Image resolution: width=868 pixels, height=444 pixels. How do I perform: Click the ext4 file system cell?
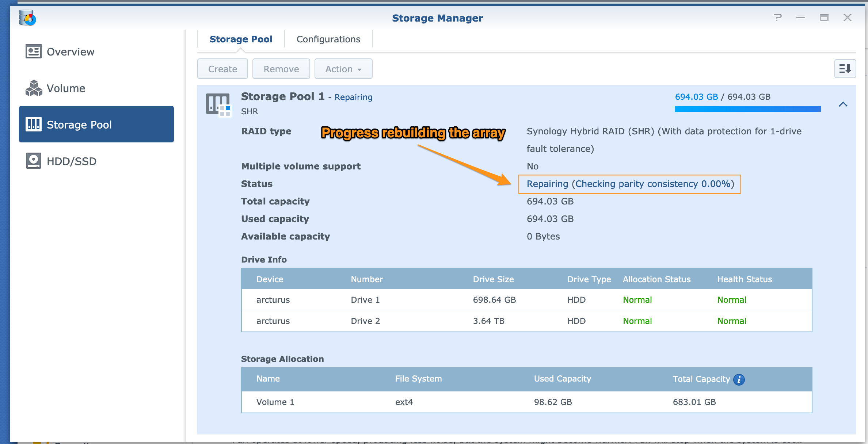(x=404, y=402)
